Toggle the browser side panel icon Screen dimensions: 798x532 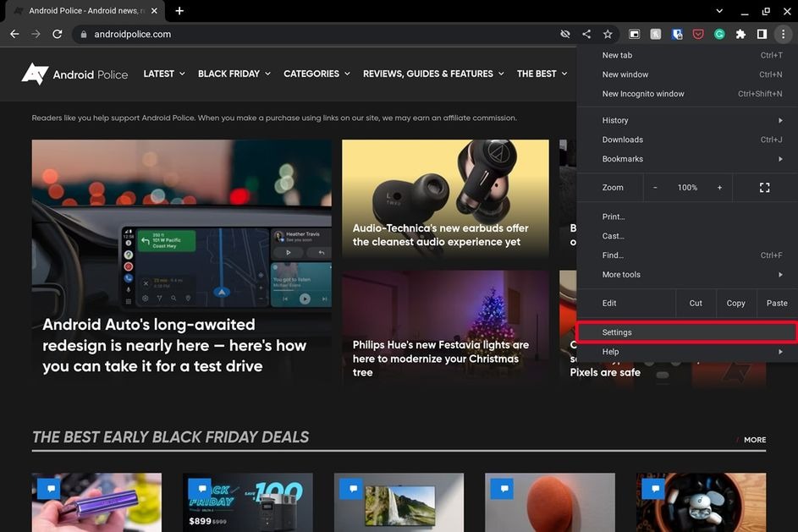pyautogui.click(x=762, y=34)
